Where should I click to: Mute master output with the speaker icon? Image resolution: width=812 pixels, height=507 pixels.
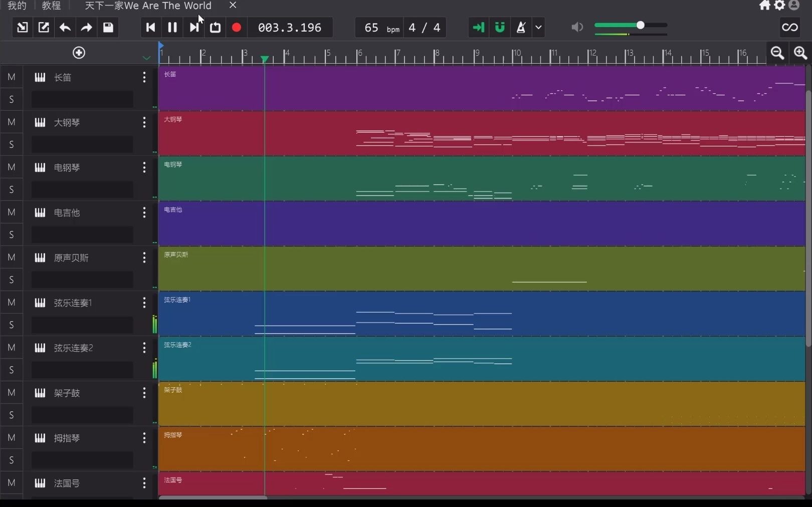point(577,27)
